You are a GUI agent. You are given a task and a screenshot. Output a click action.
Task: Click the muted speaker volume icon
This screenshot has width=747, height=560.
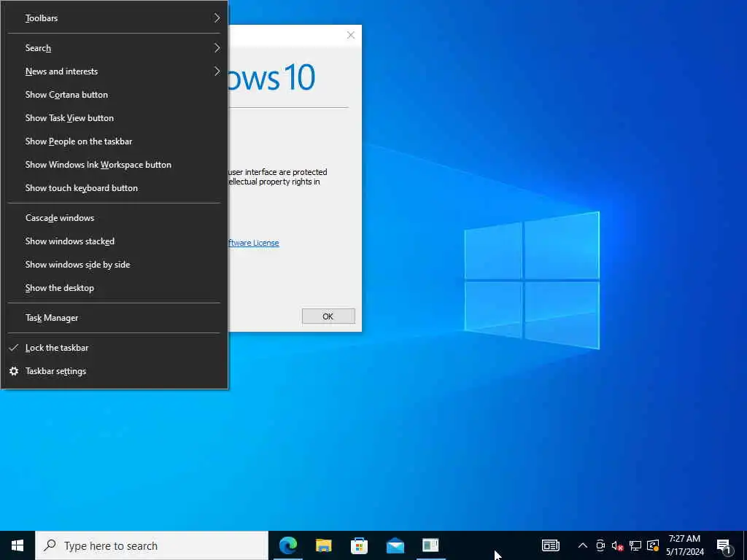pyautogui.click(x=617, y=545)
